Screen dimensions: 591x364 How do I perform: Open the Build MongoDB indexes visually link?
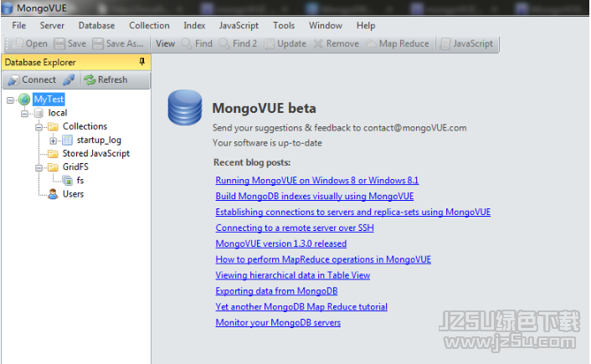[x=315, y=197]
